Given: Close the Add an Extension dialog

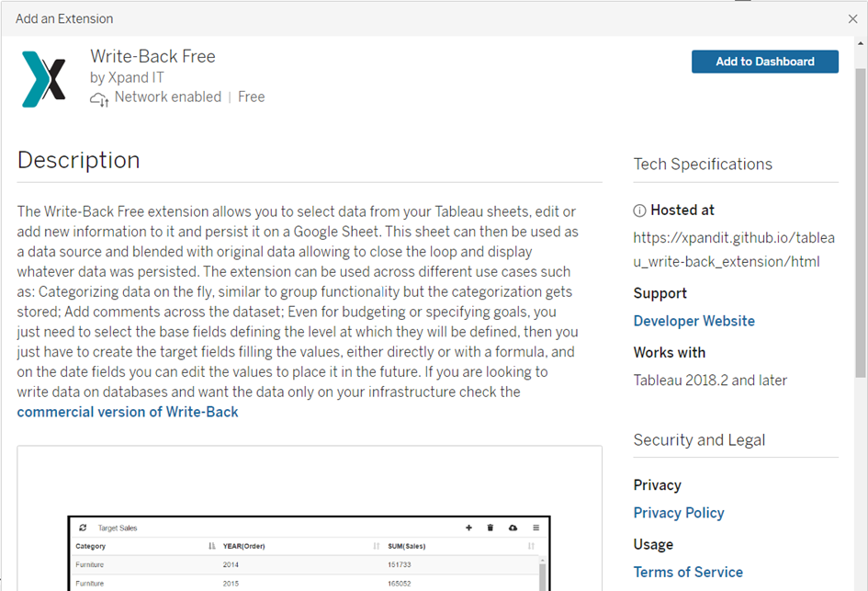Looking at the screenshot, I should click(x=852, y=18).
